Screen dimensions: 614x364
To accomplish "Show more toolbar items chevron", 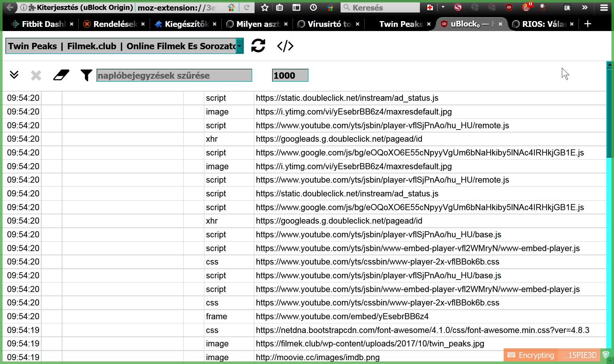I will [585, 7].
